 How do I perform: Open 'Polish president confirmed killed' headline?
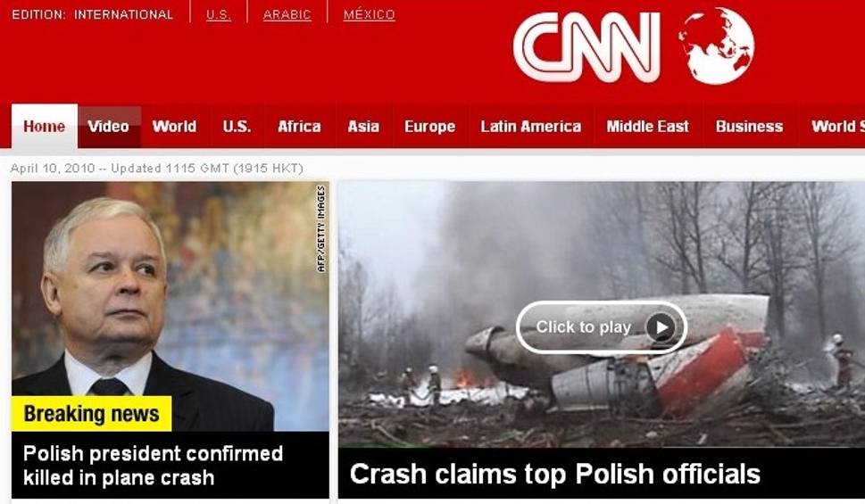[x=153, y=466]
